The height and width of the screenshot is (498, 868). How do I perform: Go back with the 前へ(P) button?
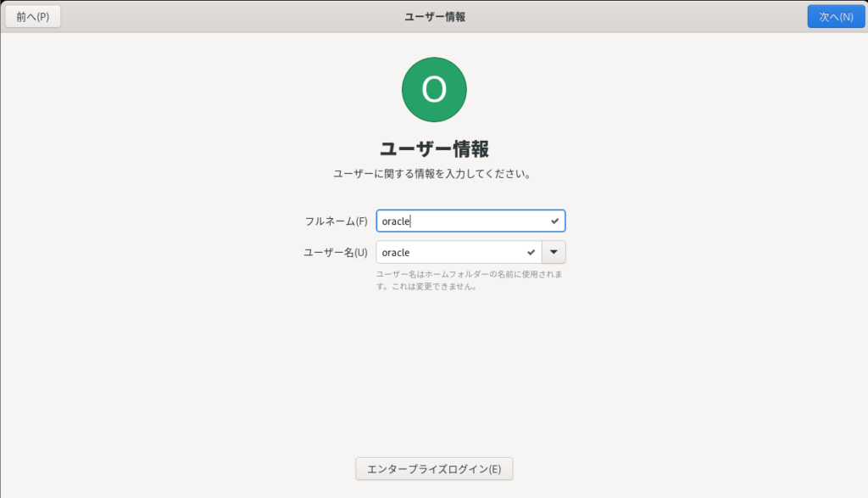(x=33, y=17)
